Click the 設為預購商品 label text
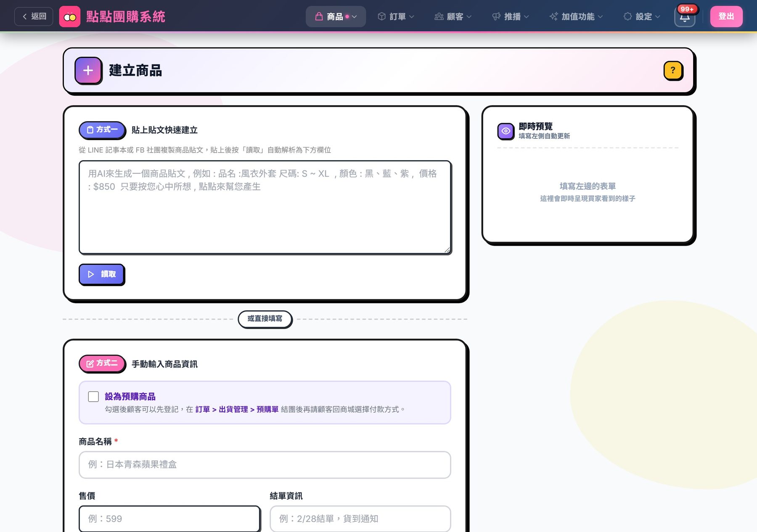Viewport: 757px width, 532px height. coord(130,397)
